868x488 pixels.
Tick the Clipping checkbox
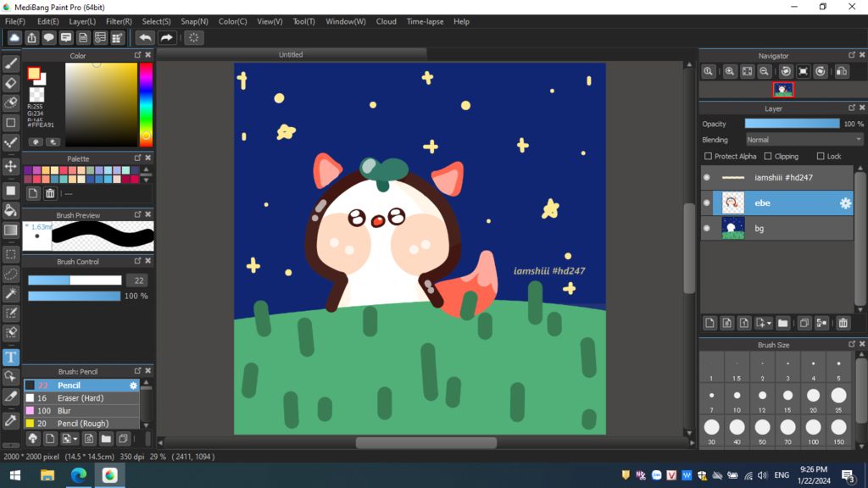[x=768, y=157]
